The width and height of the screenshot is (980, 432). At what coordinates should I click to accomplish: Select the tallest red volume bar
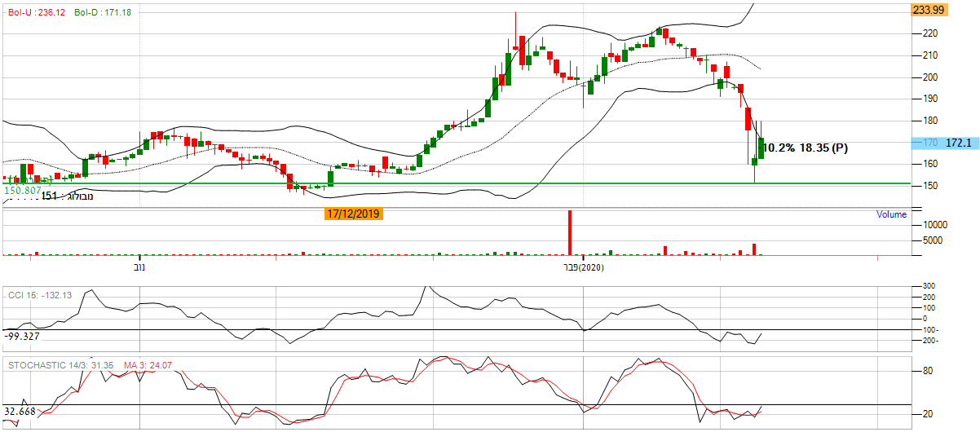click(x=570, y=233)
